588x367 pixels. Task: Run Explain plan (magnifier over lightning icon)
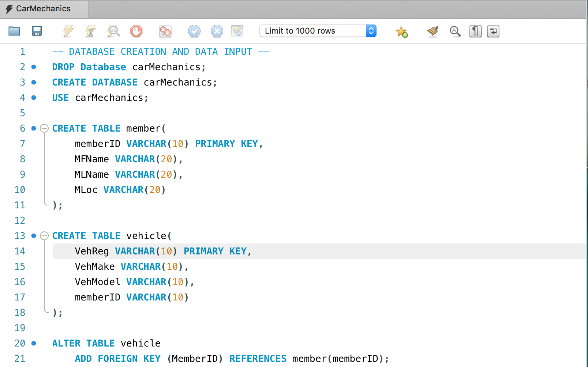coord(113,31)
